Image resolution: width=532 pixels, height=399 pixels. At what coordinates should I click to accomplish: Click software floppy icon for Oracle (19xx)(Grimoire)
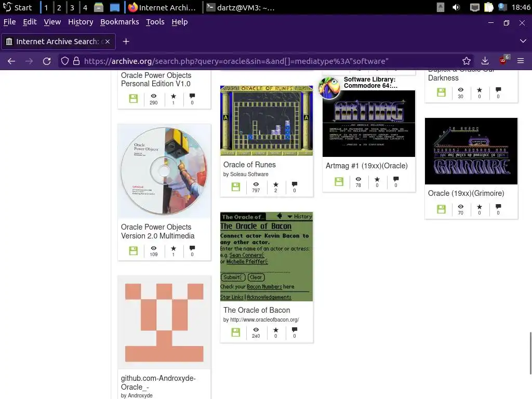(442, 209)
